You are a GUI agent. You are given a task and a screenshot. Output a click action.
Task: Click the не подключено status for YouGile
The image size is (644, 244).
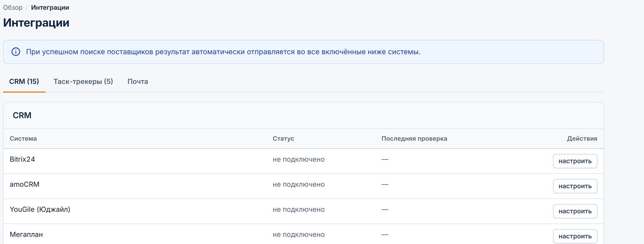[x=299, y=209]
